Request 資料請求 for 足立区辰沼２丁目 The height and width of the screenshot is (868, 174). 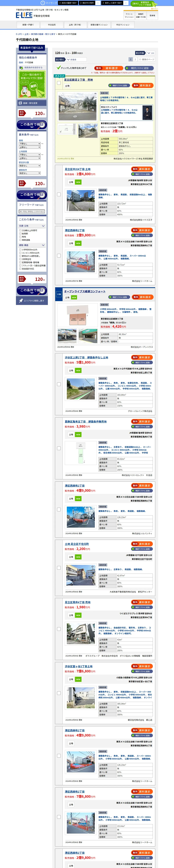tap(143, 86)
